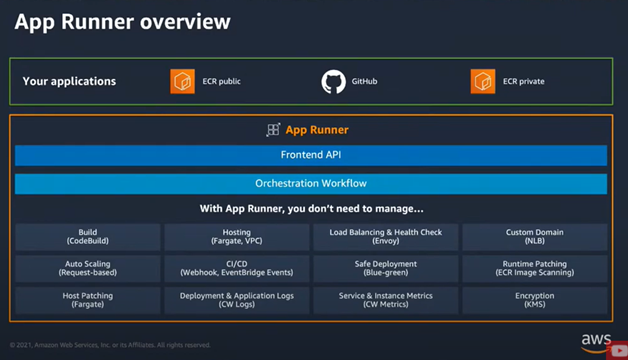Click the "App Runner overview" slide title
The image size is (628, 360).
[123, 22]
